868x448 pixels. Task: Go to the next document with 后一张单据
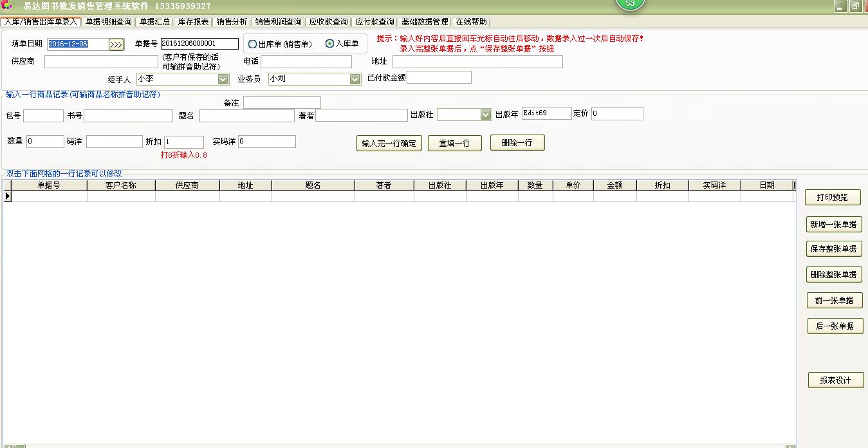pos(835,326)
